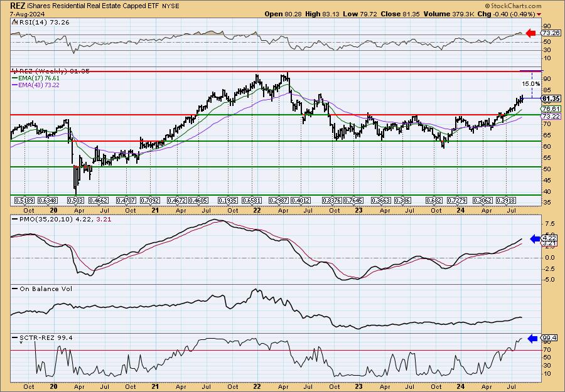This screenshot has width=565, height=392.
Task: Click the PMO(35,20,10) indicator legend
Action: (62, 219)
